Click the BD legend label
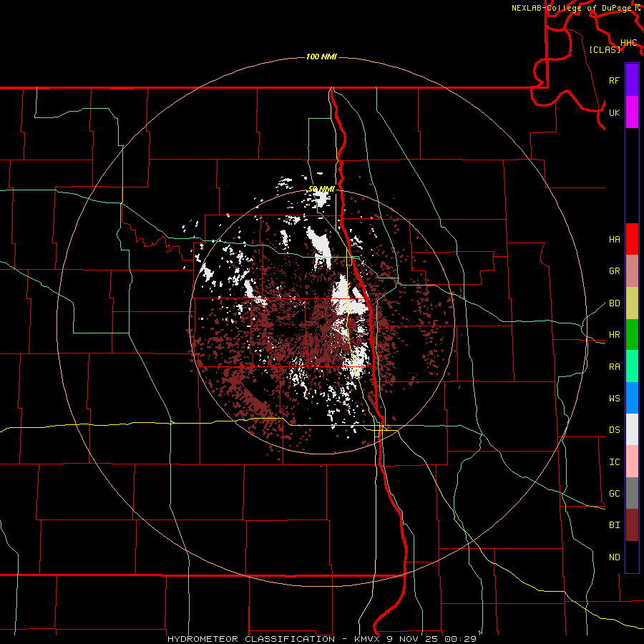The width and height of the screenshot is (644, 644). pos(614,303)
